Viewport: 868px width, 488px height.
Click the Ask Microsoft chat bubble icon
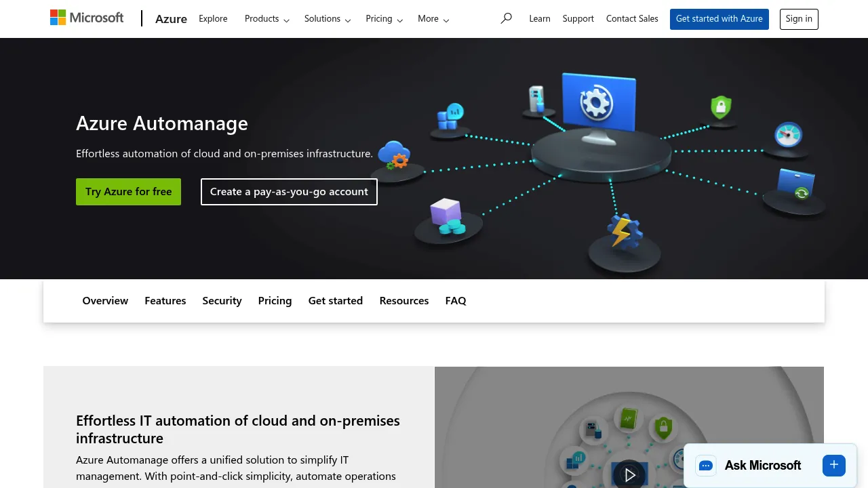click(706, 466)
